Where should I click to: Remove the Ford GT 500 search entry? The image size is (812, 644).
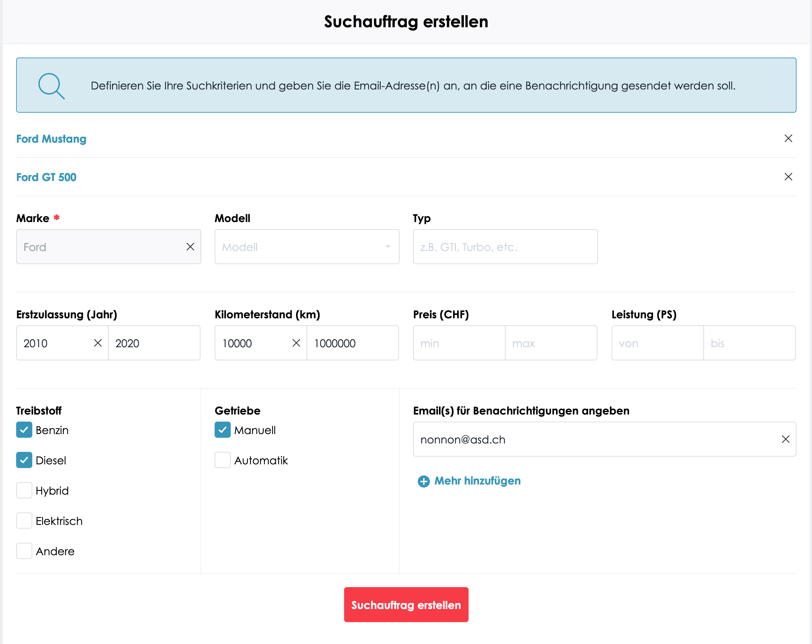click(788, 177)
